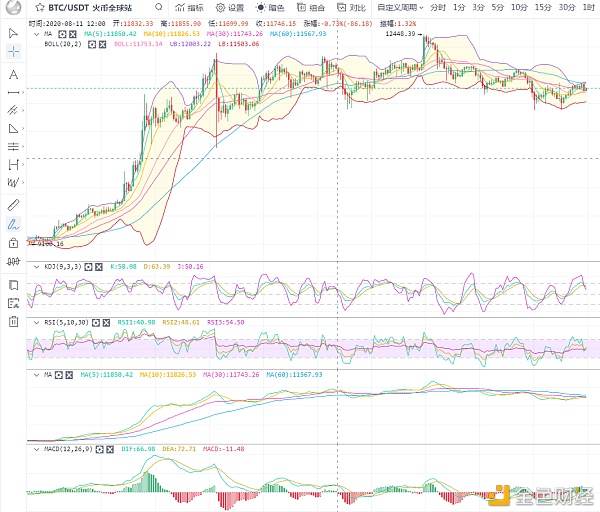Activate the freehand brush tool

tap(13, 224)
